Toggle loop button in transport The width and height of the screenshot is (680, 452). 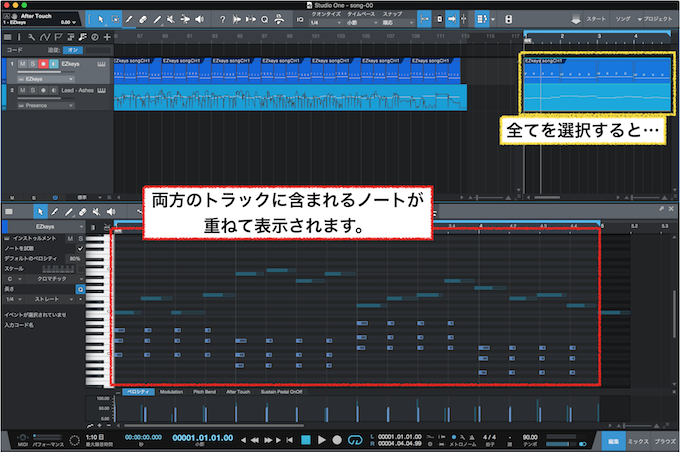(355, 440)
